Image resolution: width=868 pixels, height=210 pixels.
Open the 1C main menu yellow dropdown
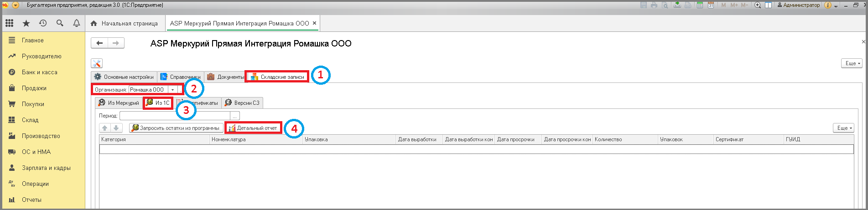[16, 5]
